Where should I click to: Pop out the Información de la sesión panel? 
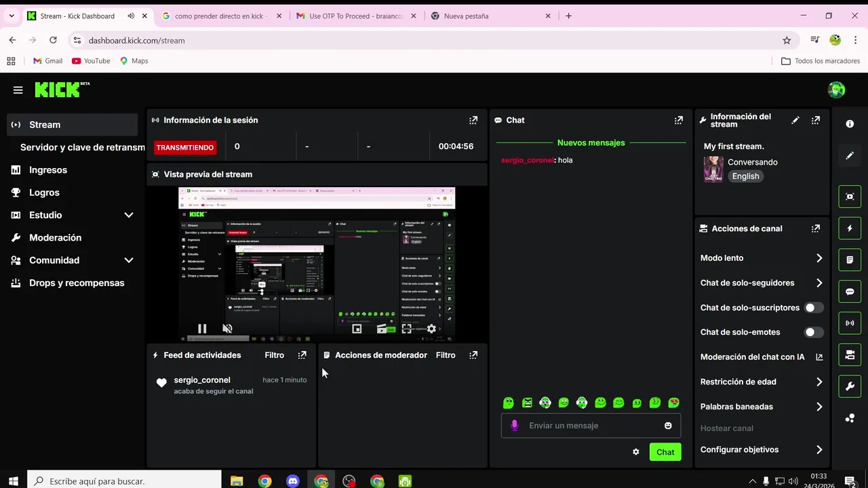pos(473,120)
